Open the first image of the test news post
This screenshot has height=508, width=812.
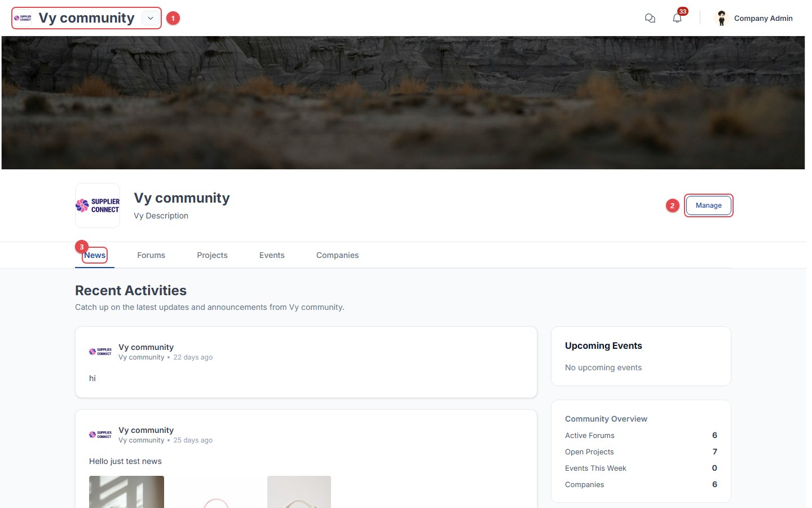[x=126, y=492]
